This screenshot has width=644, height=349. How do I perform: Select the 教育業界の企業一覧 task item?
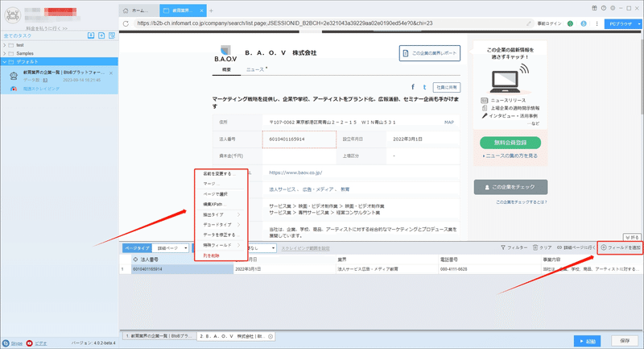[x=59, y=80]
